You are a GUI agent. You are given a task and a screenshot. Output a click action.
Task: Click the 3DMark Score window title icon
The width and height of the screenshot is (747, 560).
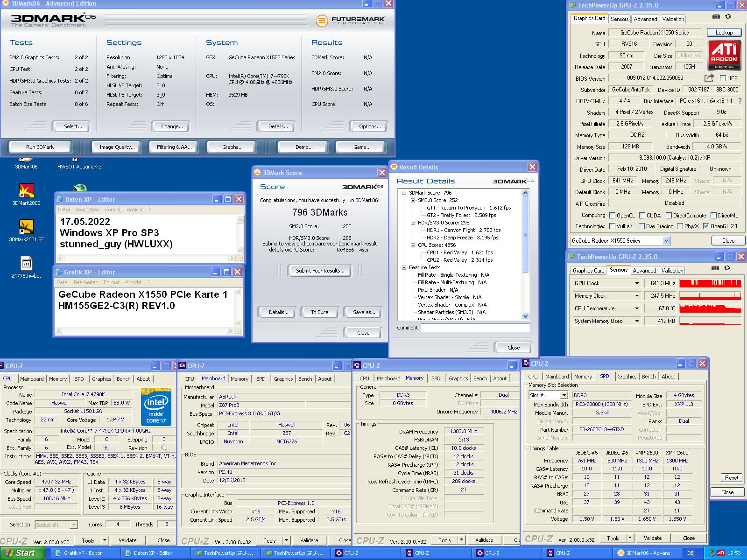click(x=257, y=173)
